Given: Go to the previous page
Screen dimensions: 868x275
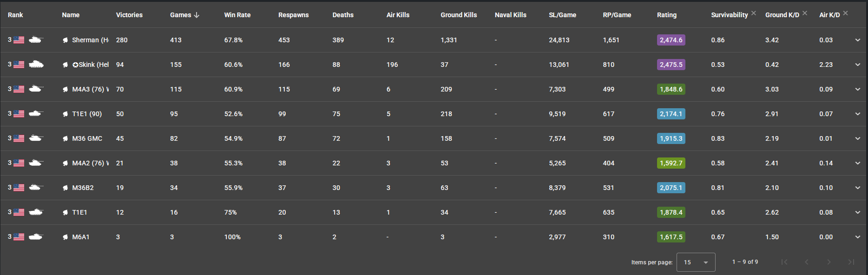Looking at the screenshot, I should coord(807,262).
